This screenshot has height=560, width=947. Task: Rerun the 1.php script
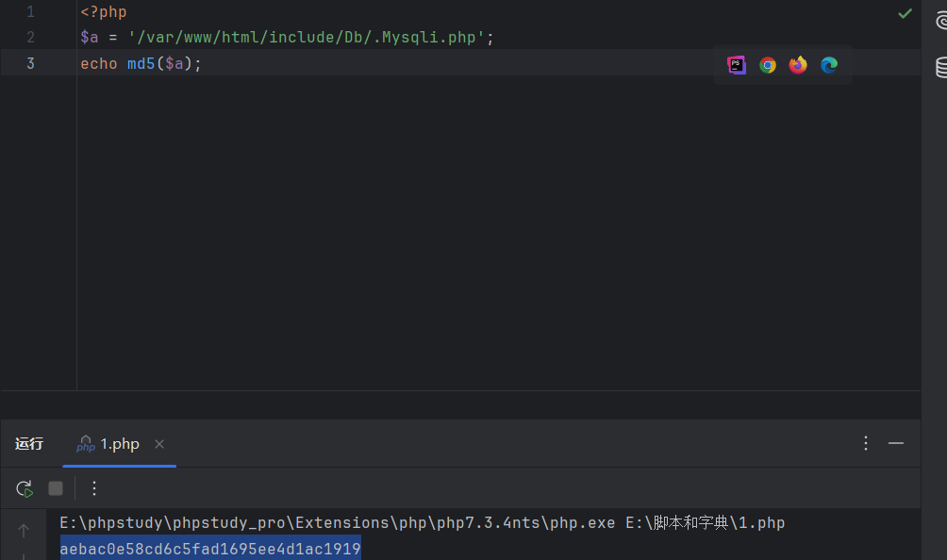[25, 488]
